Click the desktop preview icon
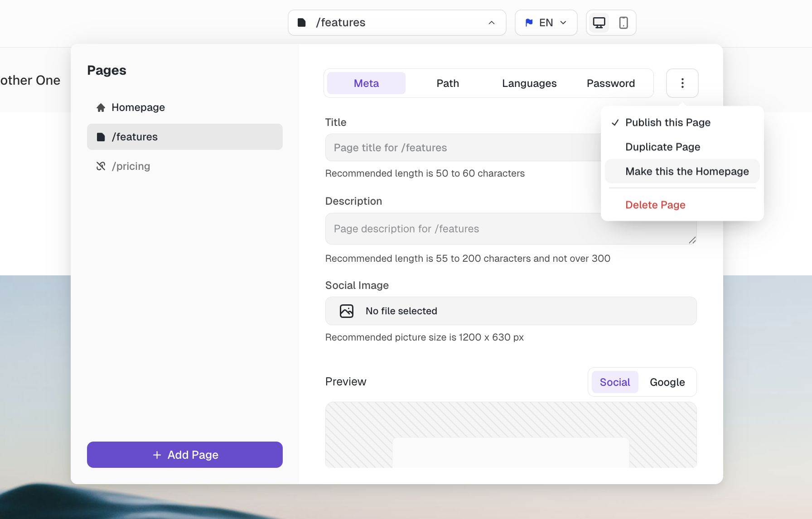 click(x=599, y=23)
